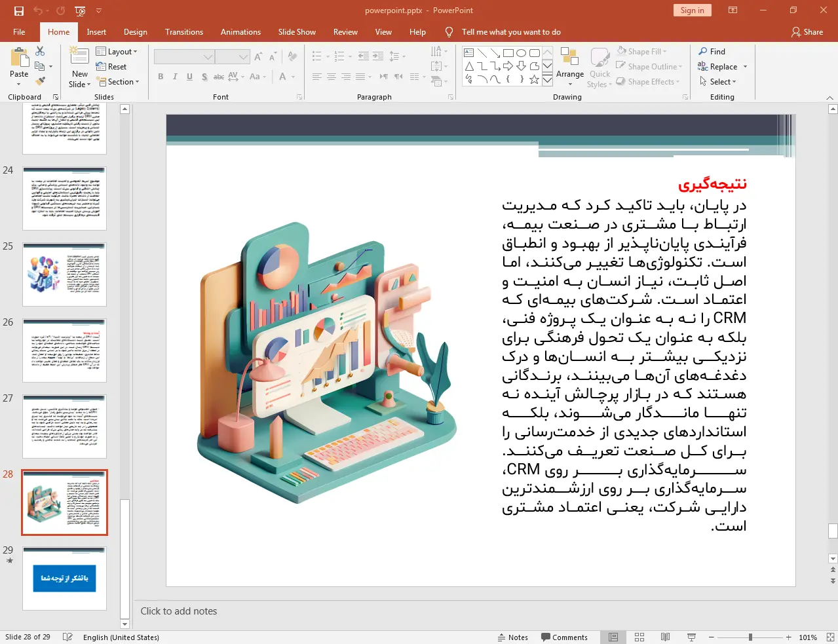Switch to the Transitions tab

(x=184, y=32)
